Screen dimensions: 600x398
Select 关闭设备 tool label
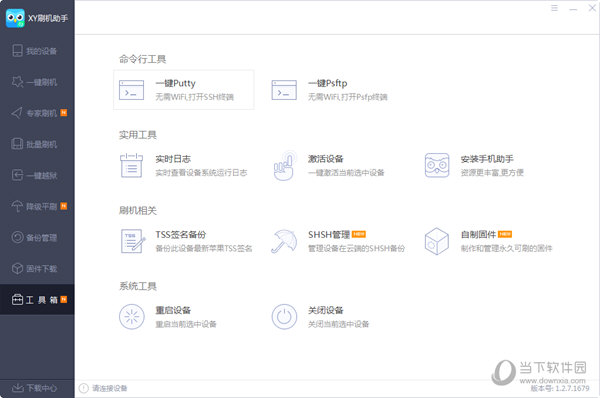(326, 310)
